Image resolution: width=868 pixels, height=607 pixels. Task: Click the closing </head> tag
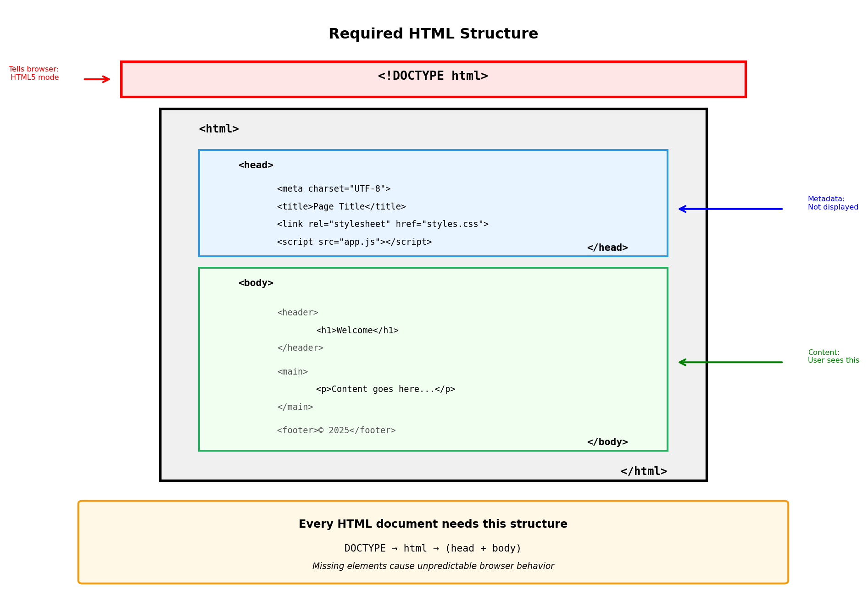(x=607, y=248)
